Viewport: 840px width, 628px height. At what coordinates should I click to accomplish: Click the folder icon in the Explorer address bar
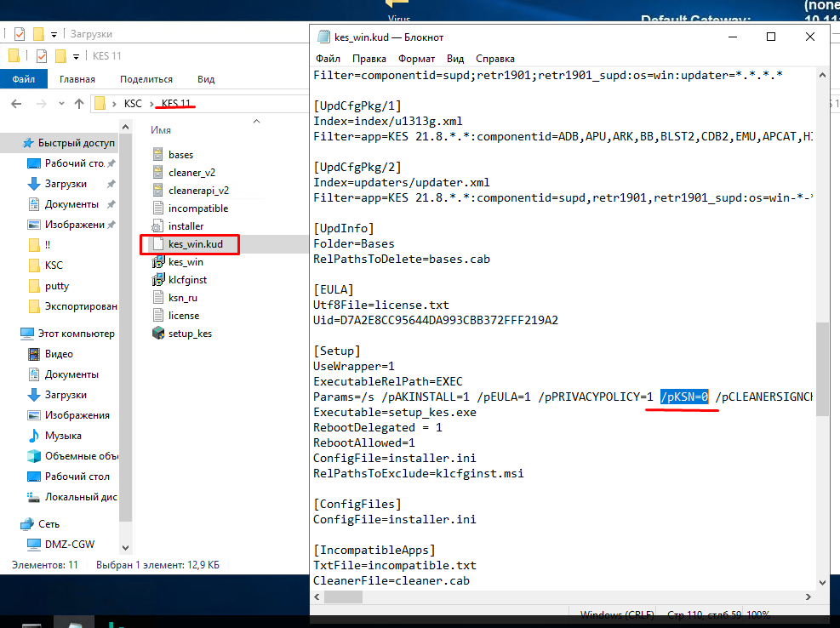click(100, 104)
